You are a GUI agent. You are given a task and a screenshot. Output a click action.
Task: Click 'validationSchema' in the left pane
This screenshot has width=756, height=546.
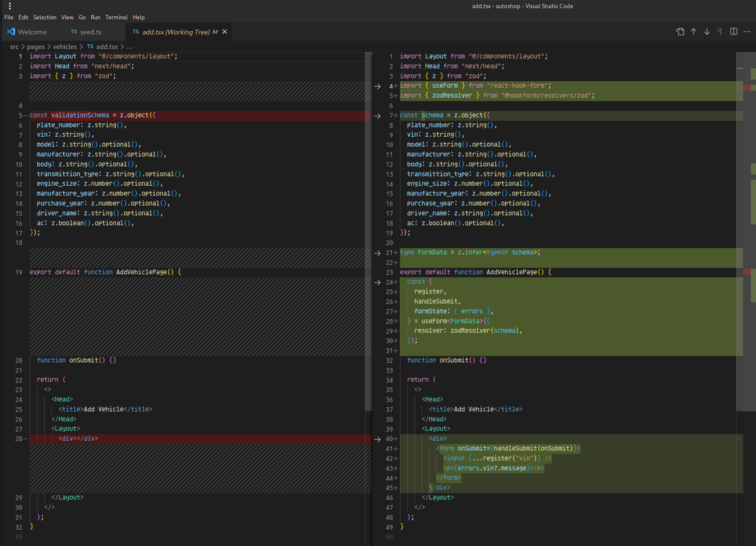click(x=80, y=115)
